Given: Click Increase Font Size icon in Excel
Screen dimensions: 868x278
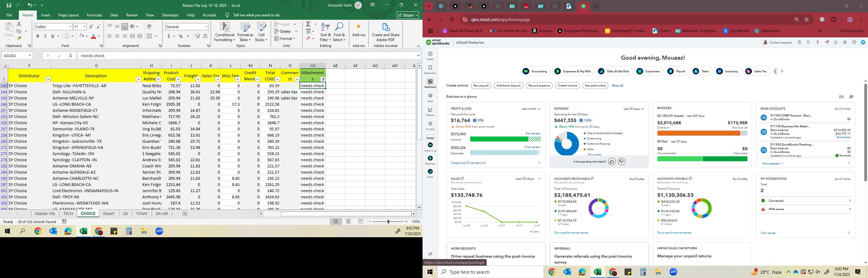Looking at the screenshot, I should tap(91, 27).
